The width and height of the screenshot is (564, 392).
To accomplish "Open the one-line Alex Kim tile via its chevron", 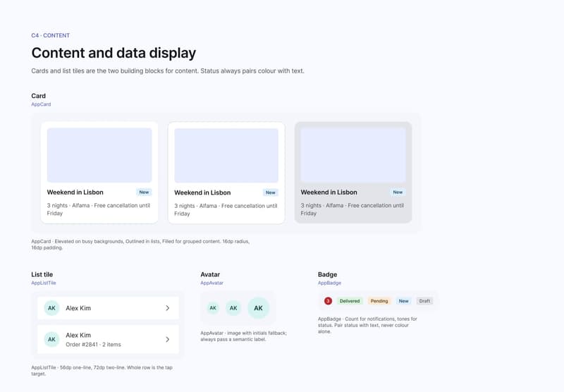I will (168, 308).
